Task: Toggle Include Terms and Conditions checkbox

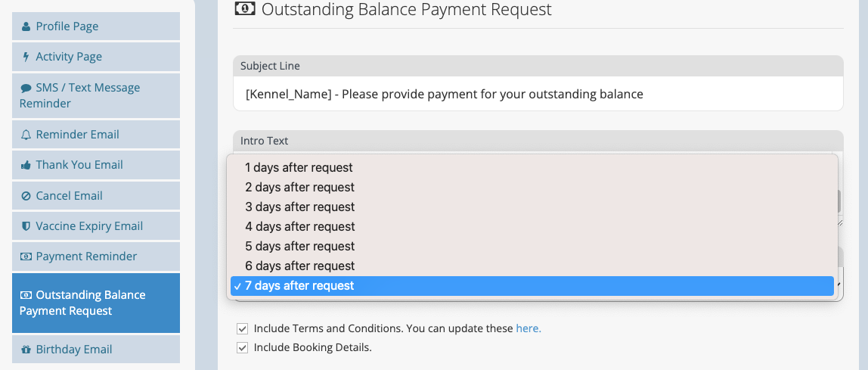Action: 242,329
